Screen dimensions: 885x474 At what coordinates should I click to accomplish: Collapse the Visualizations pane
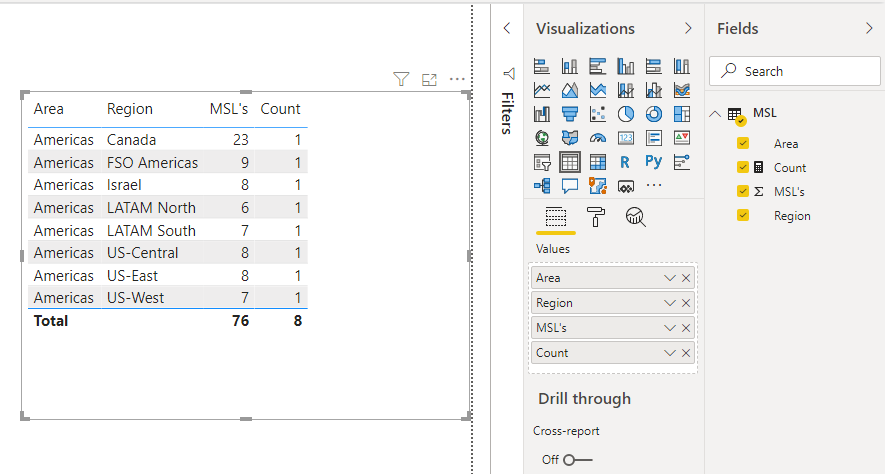(688, 28)
